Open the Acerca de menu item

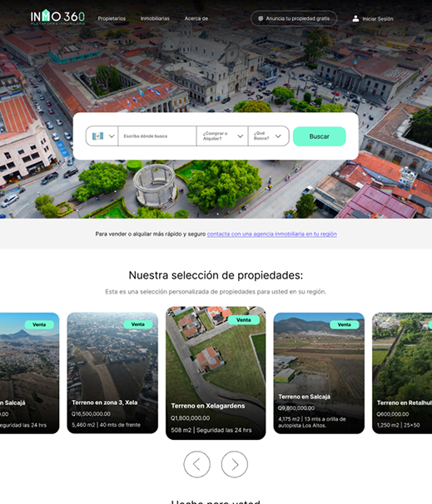[x=196, y=18]
